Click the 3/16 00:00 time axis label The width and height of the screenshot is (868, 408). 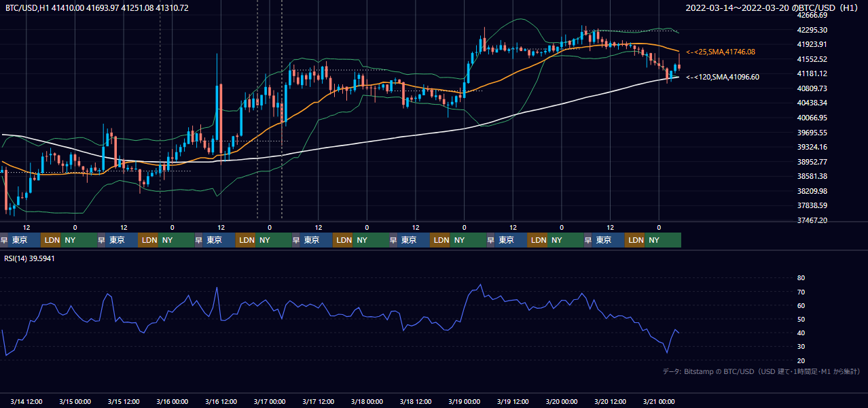pos(173,401)
